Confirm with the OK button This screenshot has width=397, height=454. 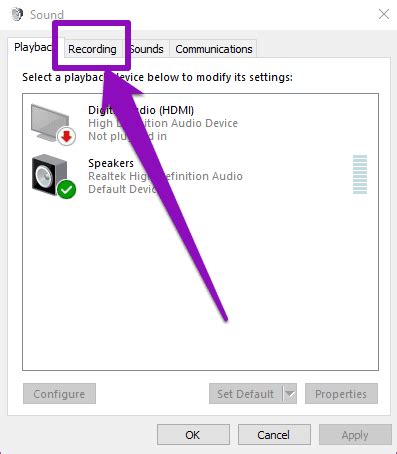(x=193, y=435)
